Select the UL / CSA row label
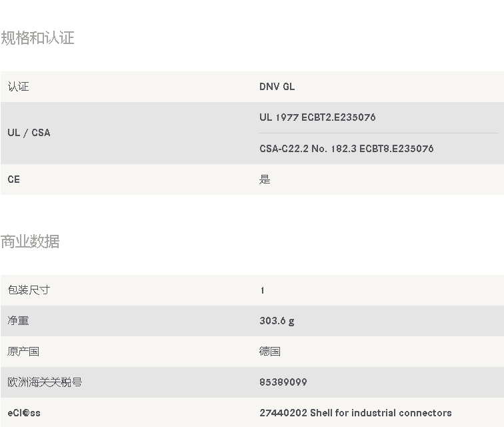 click(29, 133)
